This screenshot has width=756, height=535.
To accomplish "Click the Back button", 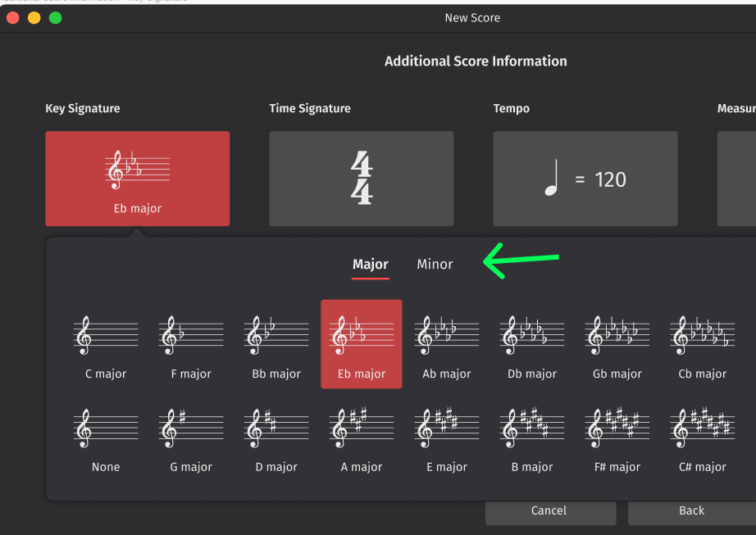I will point(691,510).
